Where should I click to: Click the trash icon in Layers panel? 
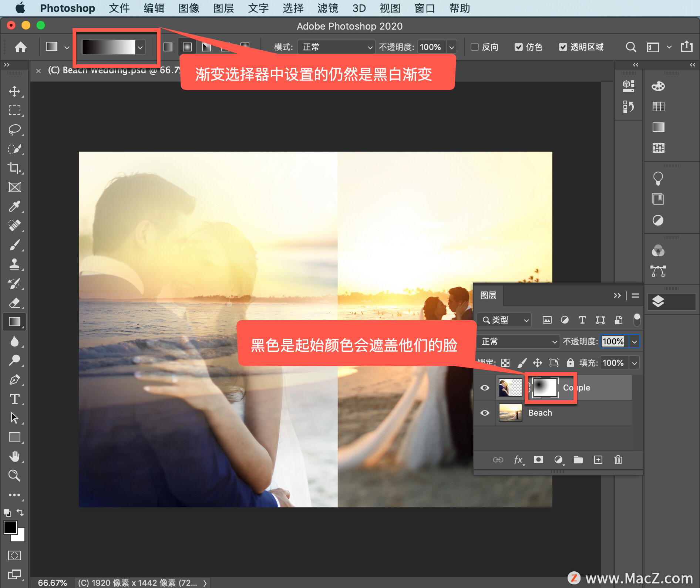[618, 460]
